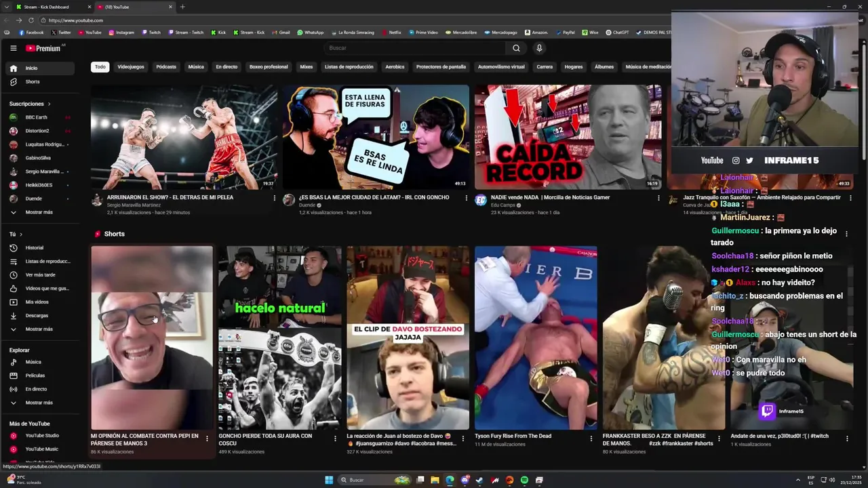Click the YouTube Premium logo

(44, 48)
